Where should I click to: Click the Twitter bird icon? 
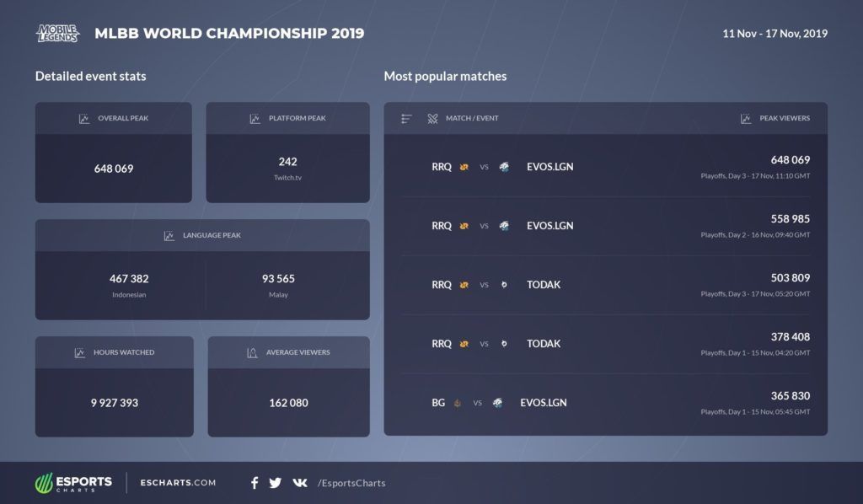coord(276,483)
